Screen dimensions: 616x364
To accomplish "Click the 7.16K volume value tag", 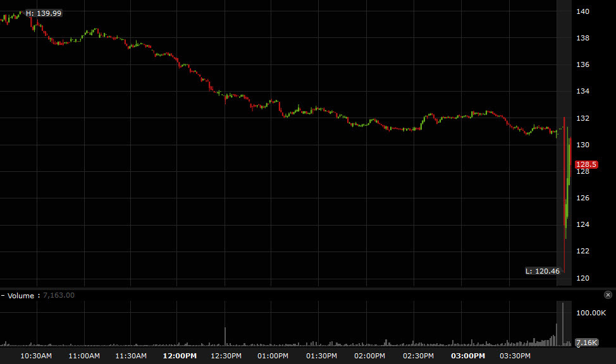I will pyautogui.click(x=586, y=343).
